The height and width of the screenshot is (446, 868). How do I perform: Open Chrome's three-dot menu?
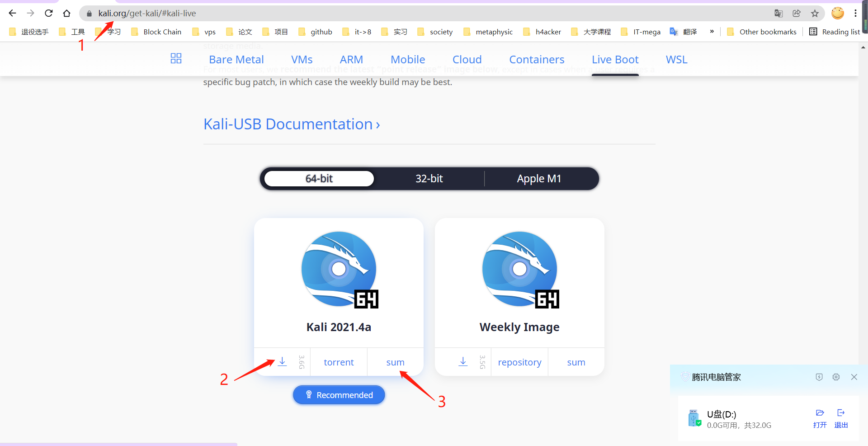pyautogui.click(x=856, y=13)
